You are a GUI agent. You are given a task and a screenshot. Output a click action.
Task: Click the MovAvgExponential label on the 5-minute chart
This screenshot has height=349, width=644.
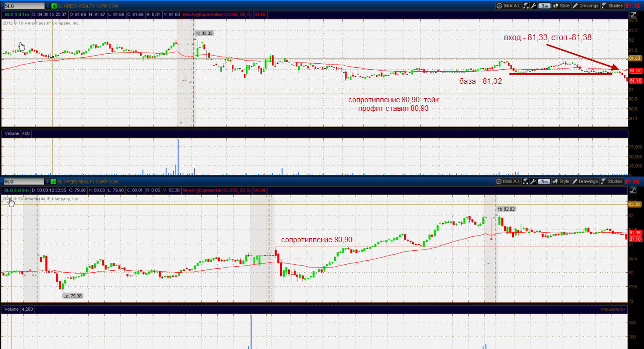[217, 190]
